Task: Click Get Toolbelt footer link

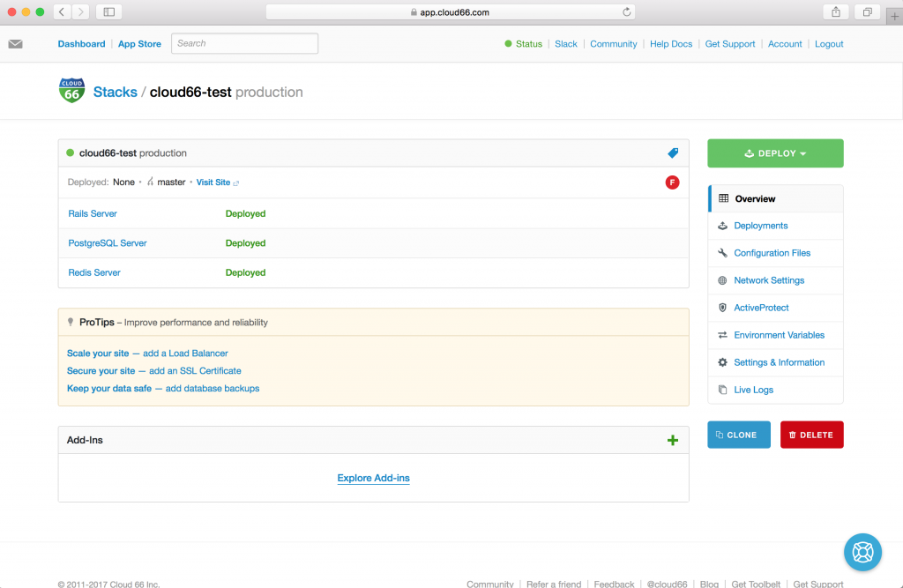Action: (756, 584)
